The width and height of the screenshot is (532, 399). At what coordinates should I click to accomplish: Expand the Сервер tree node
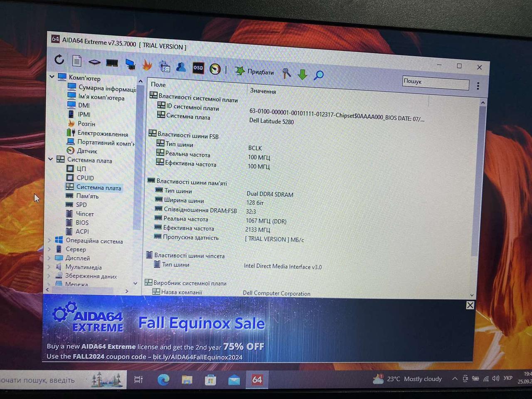(49, 249)
